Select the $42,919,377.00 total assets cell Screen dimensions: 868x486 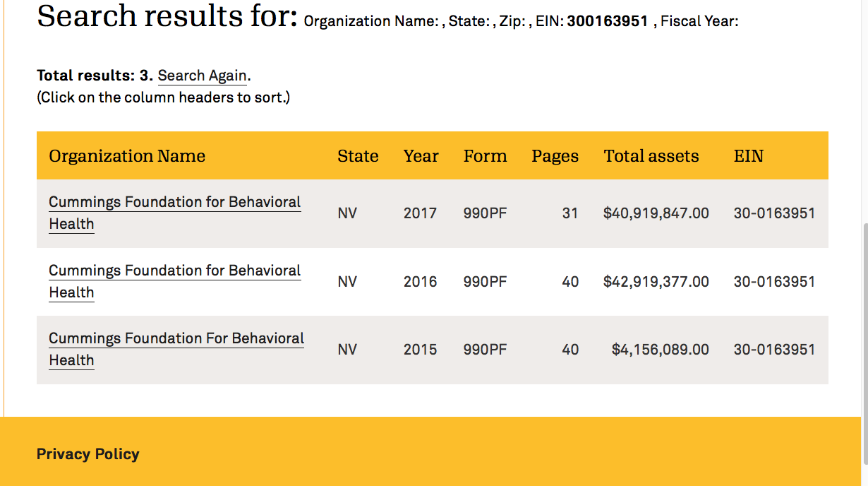(656, 282)
